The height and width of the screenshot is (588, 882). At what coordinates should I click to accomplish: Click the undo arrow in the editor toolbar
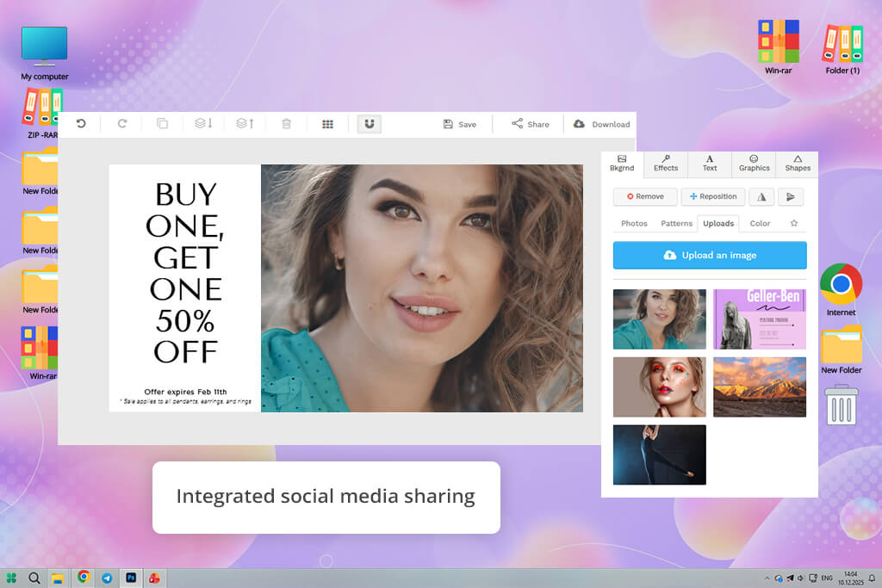click(81, 124)
